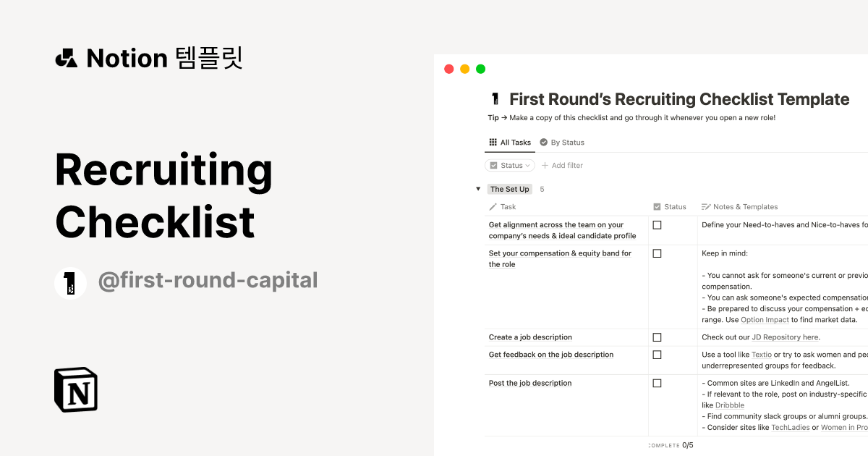Switch to the By Status tab

562,143
